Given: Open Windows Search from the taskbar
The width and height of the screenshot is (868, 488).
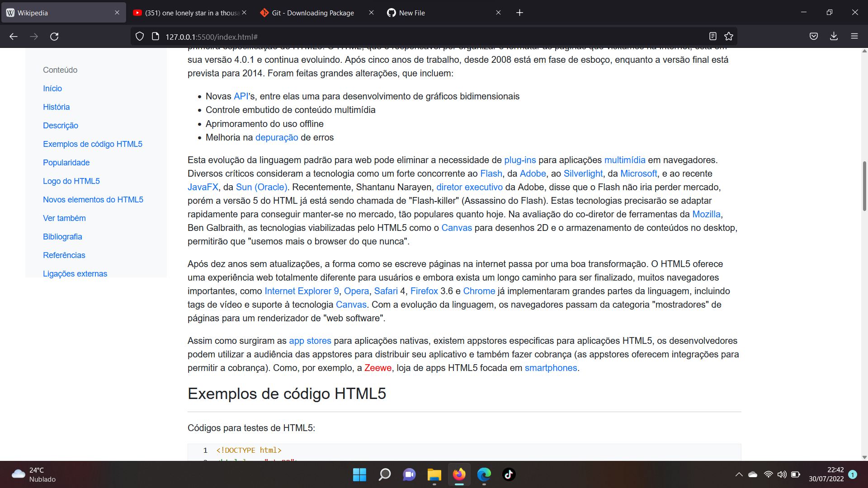Looking at the screenshot, I should [384, 474].
